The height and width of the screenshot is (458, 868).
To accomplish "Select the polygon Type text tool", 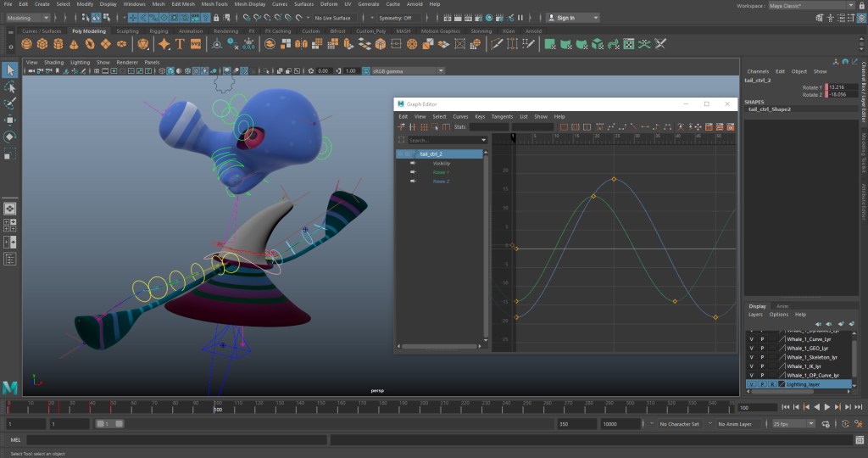I will point(179,44).
